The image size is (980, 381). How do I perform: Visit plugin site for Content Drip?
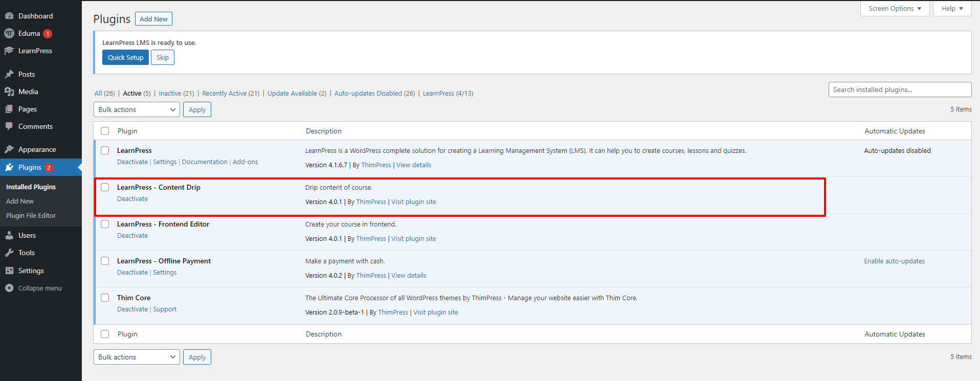coord(414,202)
